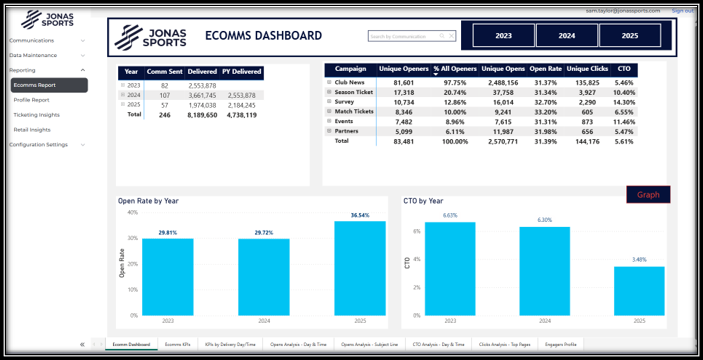The image size is (703, 360).
Task: Switch to the Ecomm Dashboard tab
Action: 131,344
